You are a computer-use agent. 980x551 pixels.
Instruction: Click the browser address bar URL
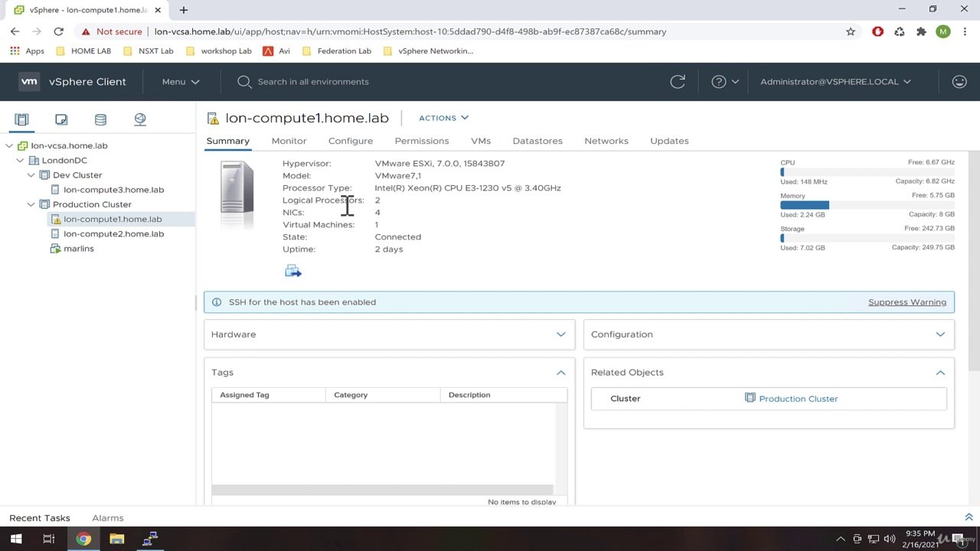point(410,31)
